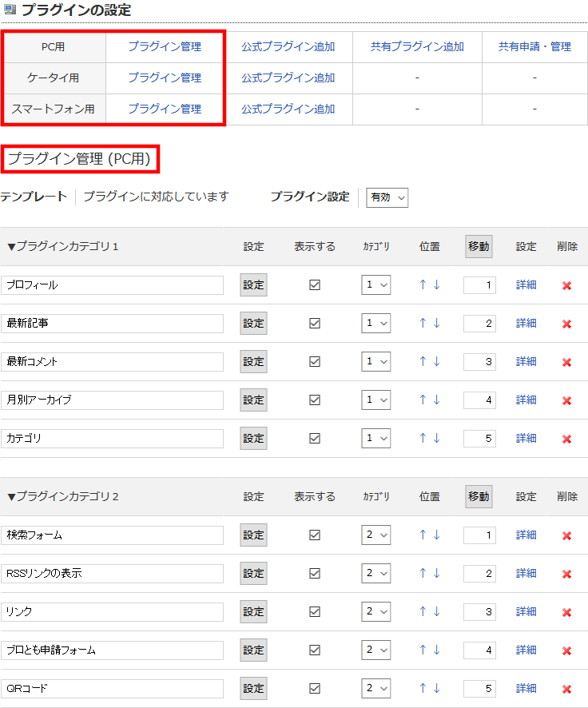
Task: Open ケータイ用 公式プラグイン追加
Action: [288, 78]
